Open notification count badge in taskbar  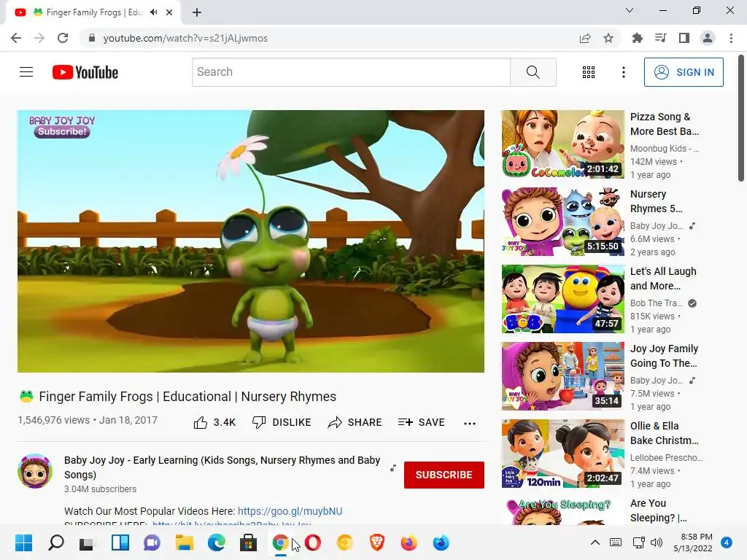727,542
